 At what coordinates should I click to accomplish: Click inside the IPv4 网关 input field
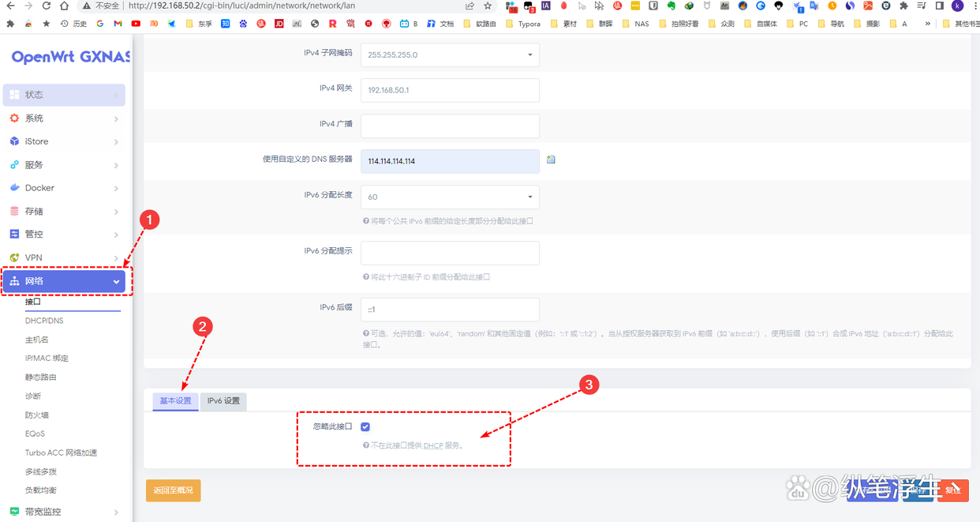click(x=450, y=90)
